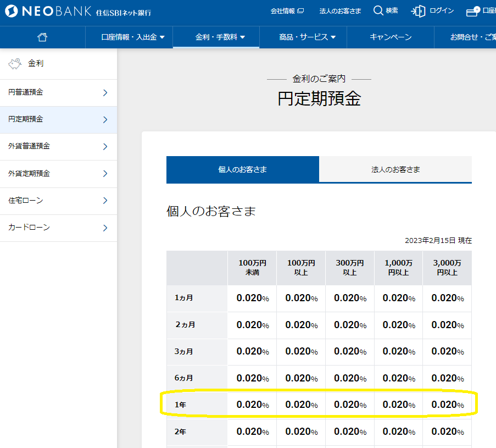The width and height of the screenshot is (496, 448).
Task: Select 円普通預金 in sidebar
Action: (x=59, y=92)
